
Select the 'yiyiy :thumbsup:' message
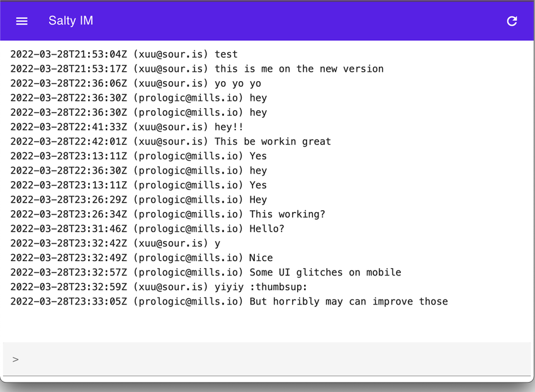coord(159,287)
